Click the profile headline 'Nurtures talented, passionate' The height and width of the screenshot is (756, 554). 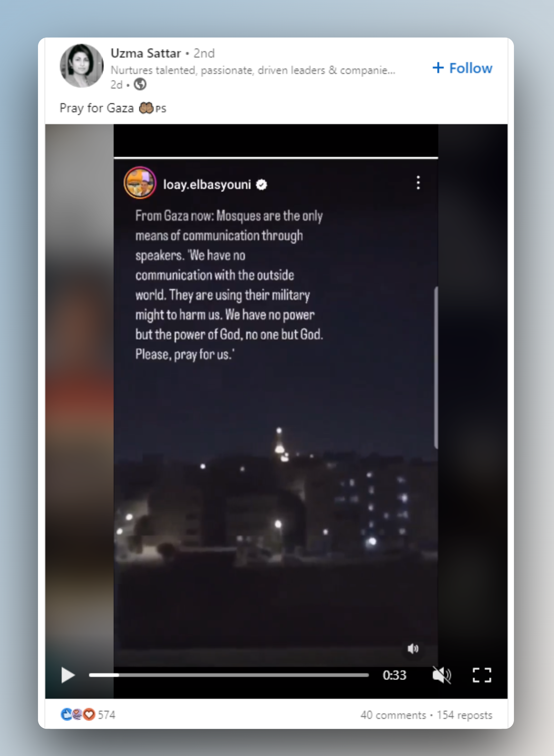pos(252,70)
